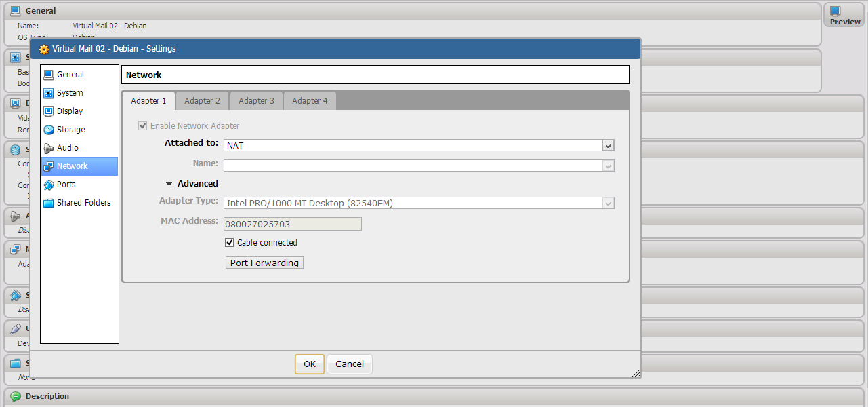Open the Adapter Type dropdown

(419, 203)
